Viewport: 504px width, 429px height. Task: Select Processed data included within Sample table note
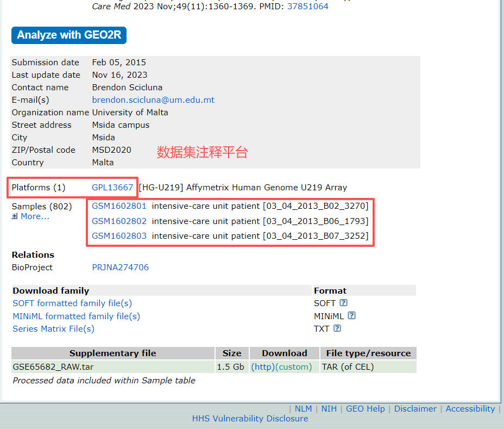pos(104,381)
